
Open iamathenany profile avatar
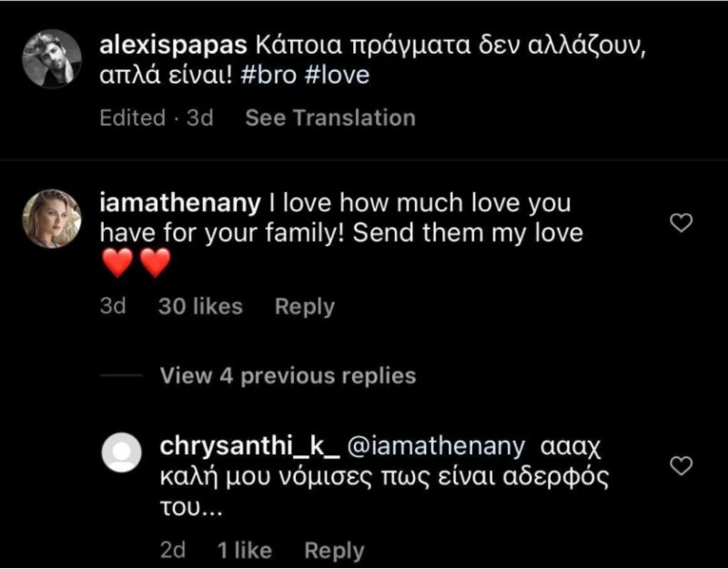click(x=52, y=218)
